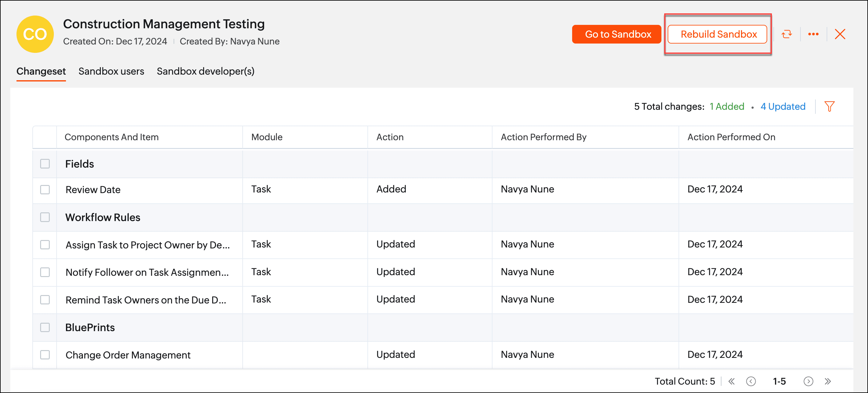Image resolution: width=868 pixels, height=393 pixels.
Task: Close the sandbox details panel
Action: tap(840, 34)
